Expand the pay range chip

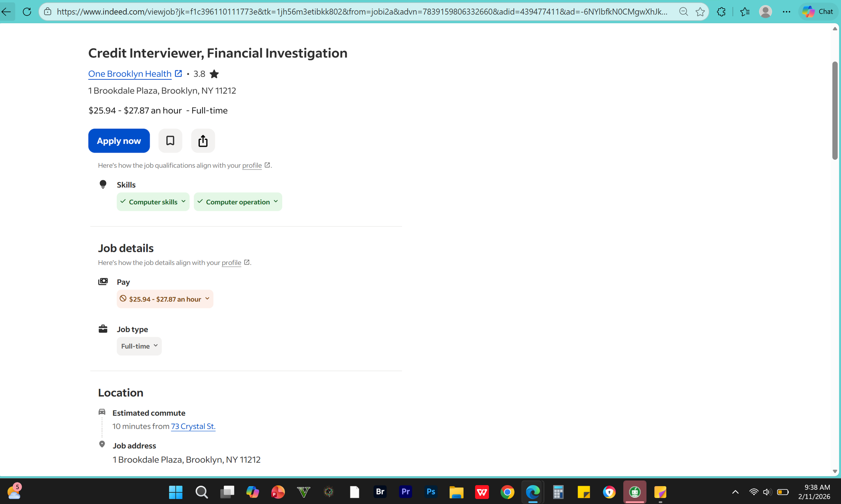point(165,299)
